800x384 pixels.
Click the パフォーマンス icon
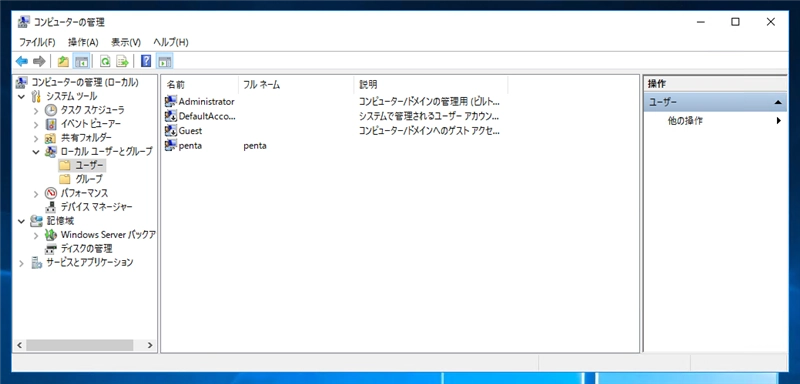point(51,193)
